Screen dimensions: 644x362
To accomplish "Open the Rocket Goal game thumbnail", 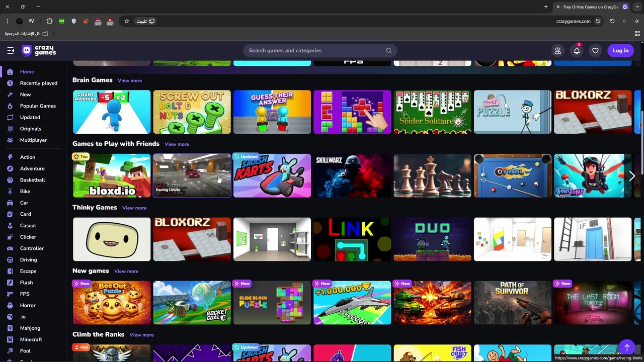I will click(x=192, y=303).
